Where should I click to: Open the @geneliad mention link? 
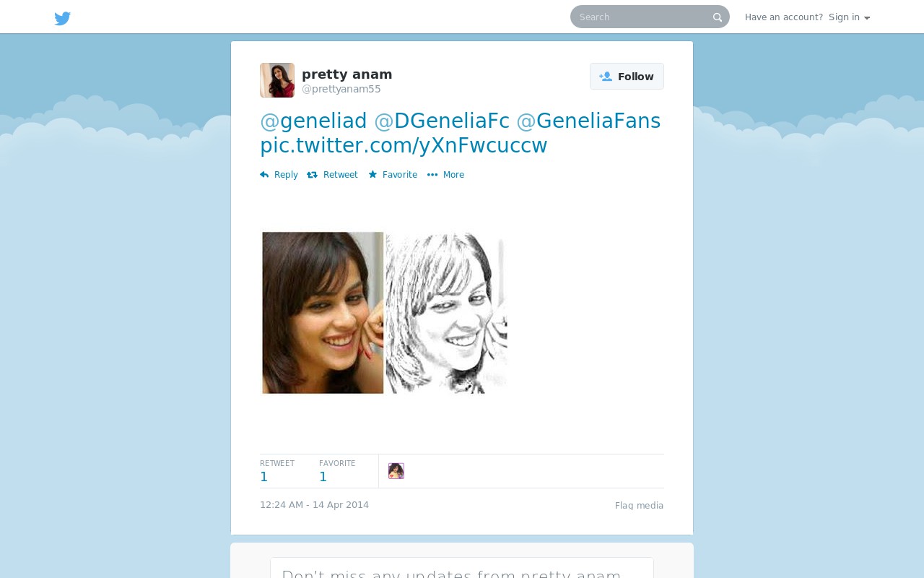(313, 121)
